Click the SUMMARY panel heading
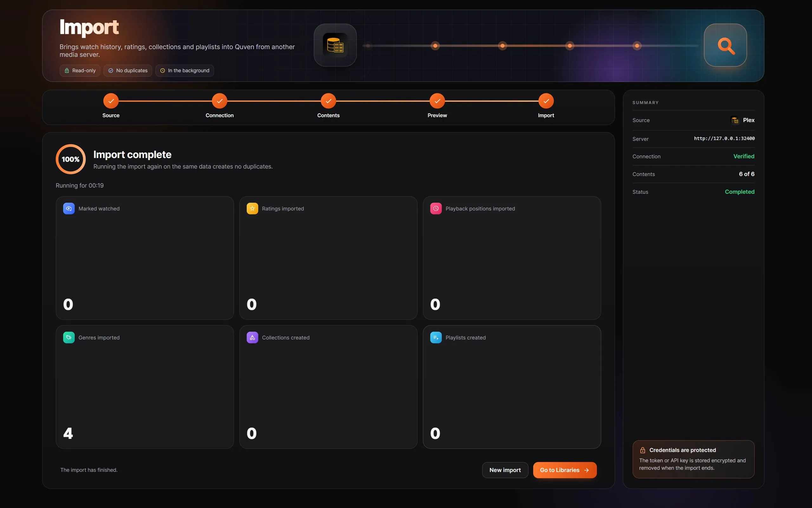This screenshot has height=508, width=812. (645, 103)
